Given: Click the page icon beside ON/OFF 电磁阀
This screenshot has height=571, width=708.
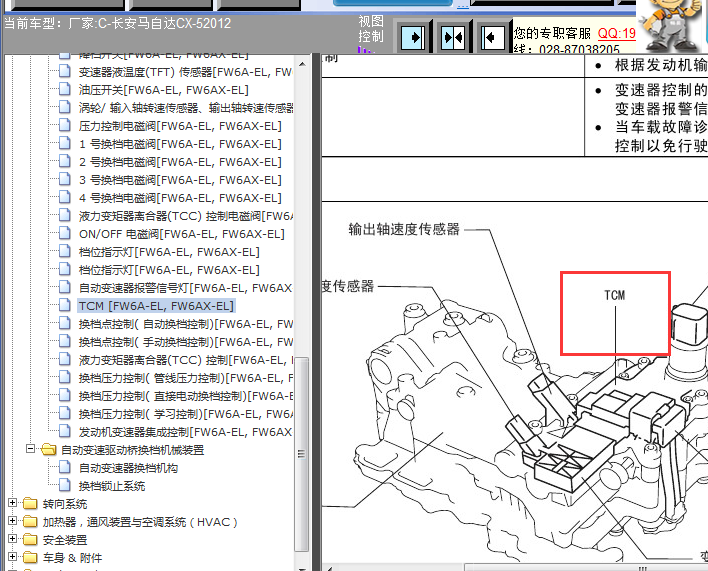Looking at the screenshot, I should point(65,233).
